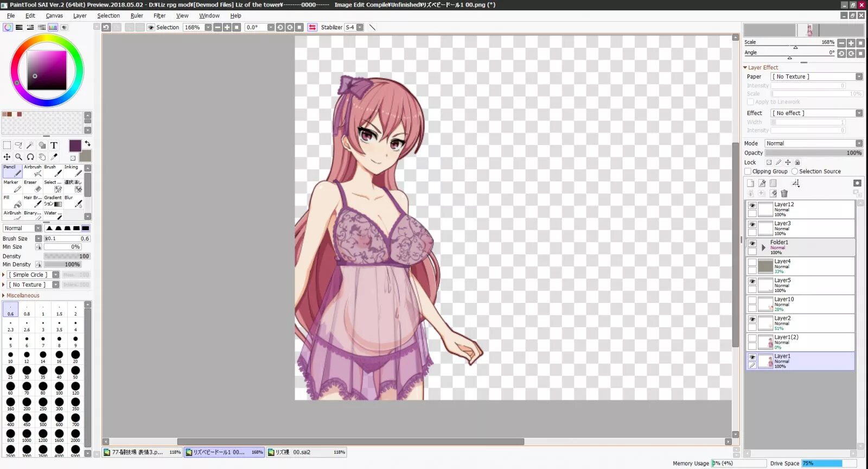The image size is (868, 469).
Task: Create a new linework layer
Action: (x=762, y=183)
